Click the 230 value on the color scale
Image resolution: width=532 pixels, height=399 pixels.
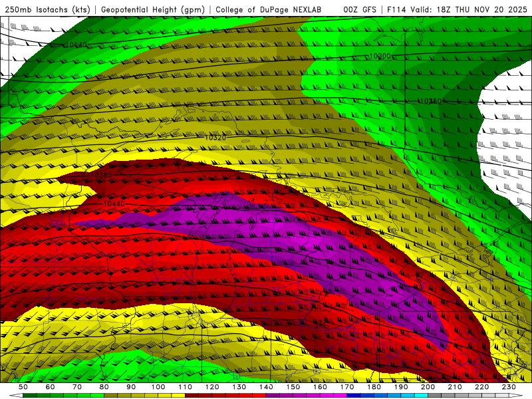[x=509, y=387]
